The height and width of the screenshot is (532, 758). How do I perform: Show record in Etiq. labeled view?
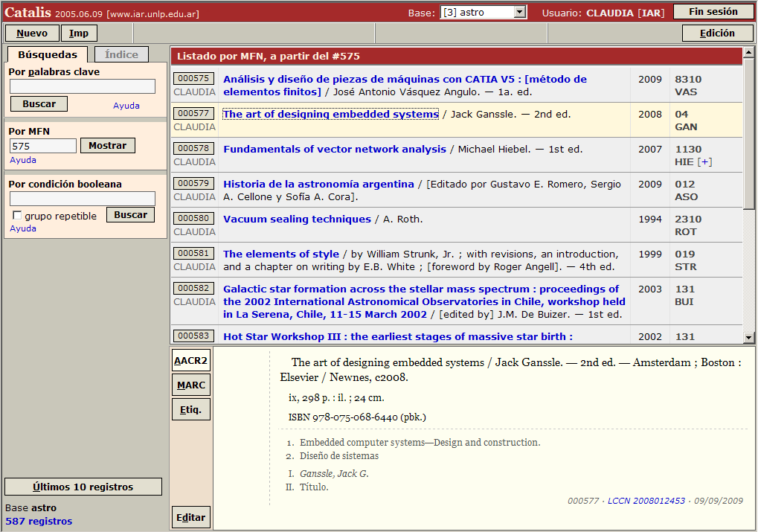[x=191, y=409]
